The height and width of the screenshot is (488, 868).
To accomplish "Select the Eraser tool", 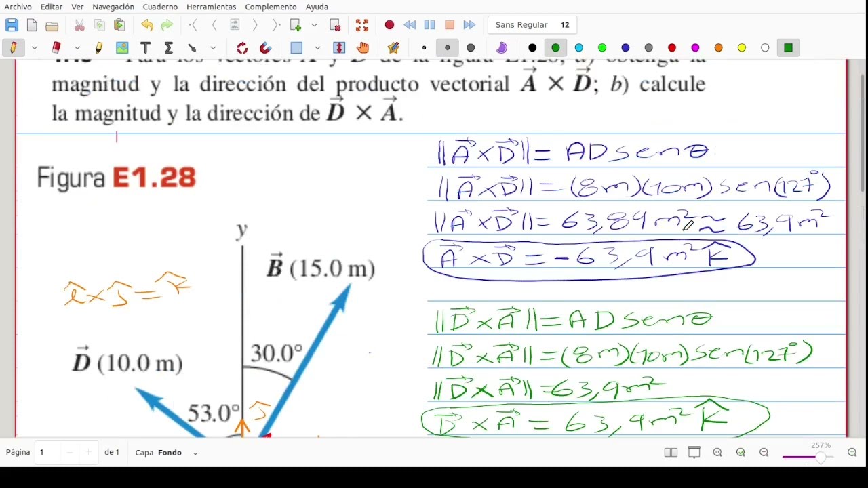I will 56,47.
